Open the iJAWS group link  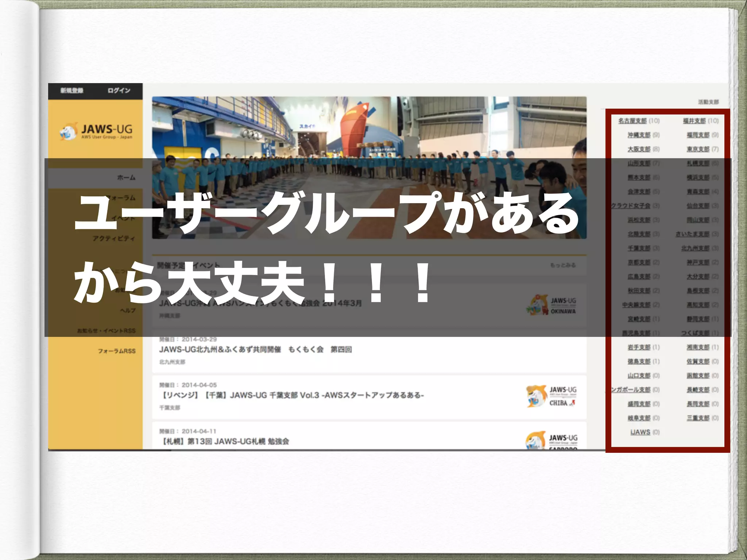pyautogui.click(x=640, y=432)
